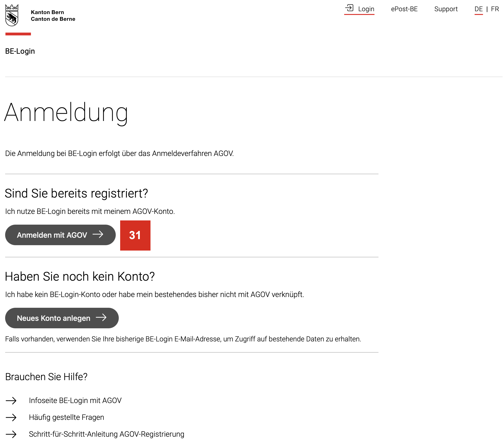Open the Support menu item
This screenshot has height=446, width=504.
click(x=446, y=9)
